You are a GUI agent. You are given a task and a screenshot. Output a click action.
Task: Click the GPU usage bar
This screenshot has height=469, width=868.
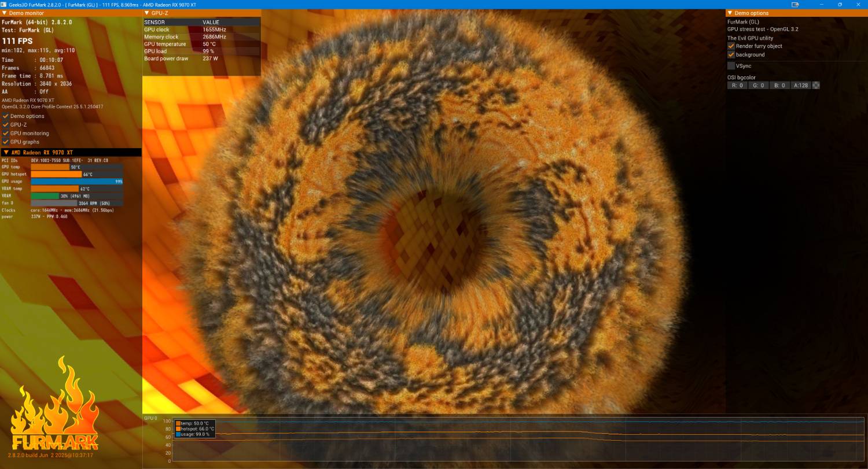[x=77, y=181]
